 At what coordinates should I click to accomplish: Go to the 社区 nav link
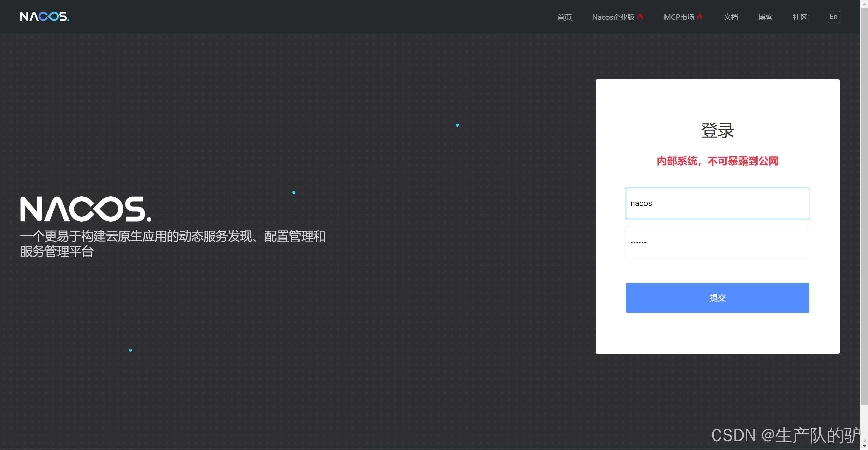point(800,17)
